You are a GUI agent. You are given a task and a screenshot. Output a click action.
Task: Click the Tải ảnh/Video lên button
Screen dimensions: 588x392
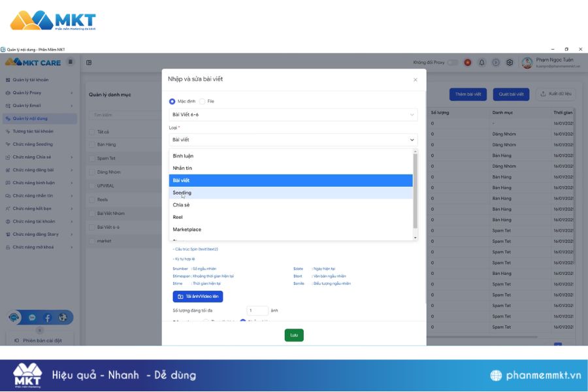pos(197,296)
